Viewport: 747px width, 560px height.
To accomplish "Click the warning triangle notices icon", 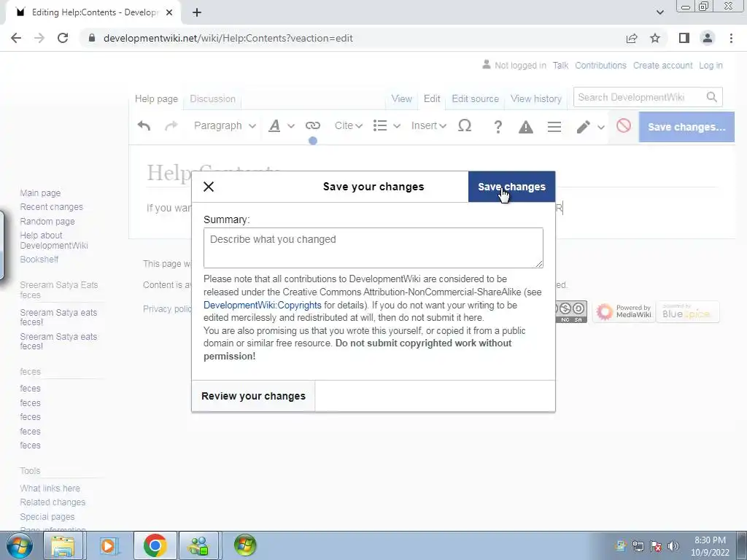I will (525, 127).
